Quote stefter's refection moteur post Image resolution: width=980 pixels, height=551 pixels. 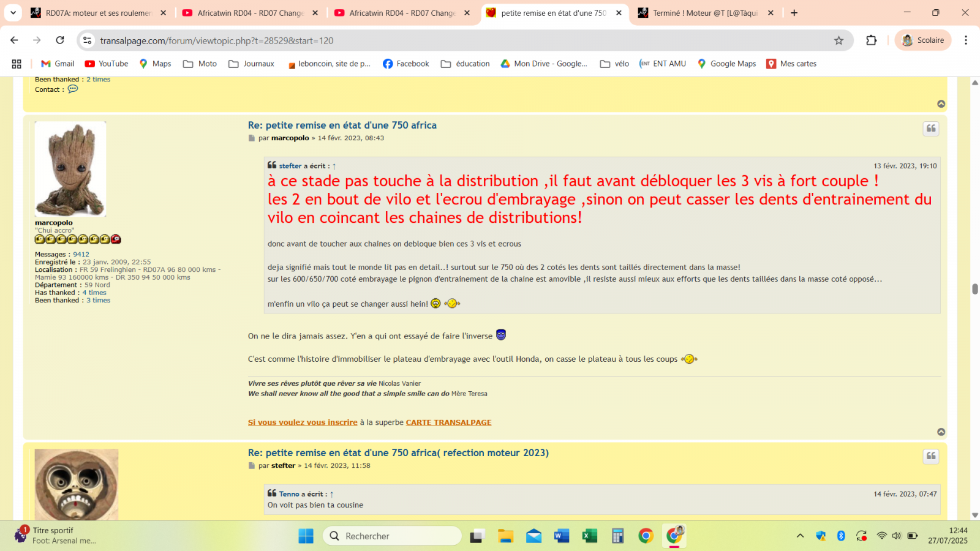(931, 456)
